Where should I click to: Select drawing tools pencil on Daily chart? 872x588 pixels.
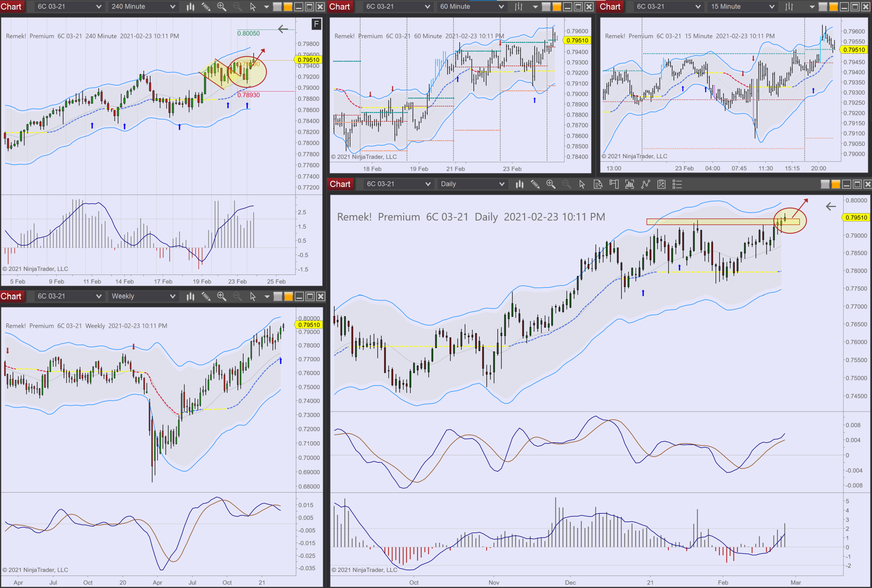[x=535, y=184]
